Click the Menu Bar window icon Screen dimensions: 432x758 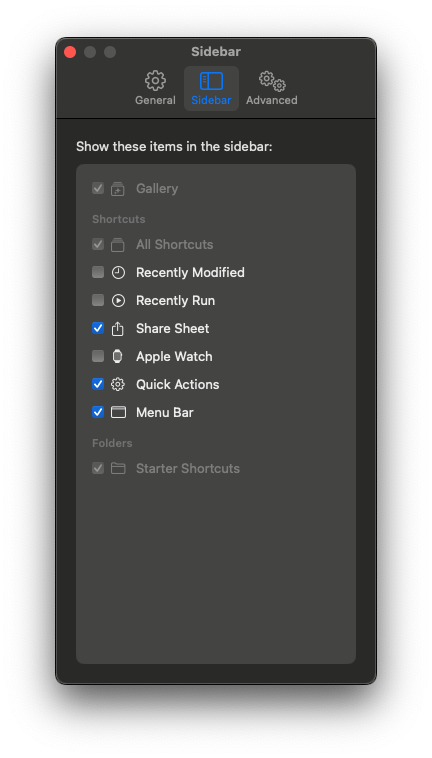point(118,412)
